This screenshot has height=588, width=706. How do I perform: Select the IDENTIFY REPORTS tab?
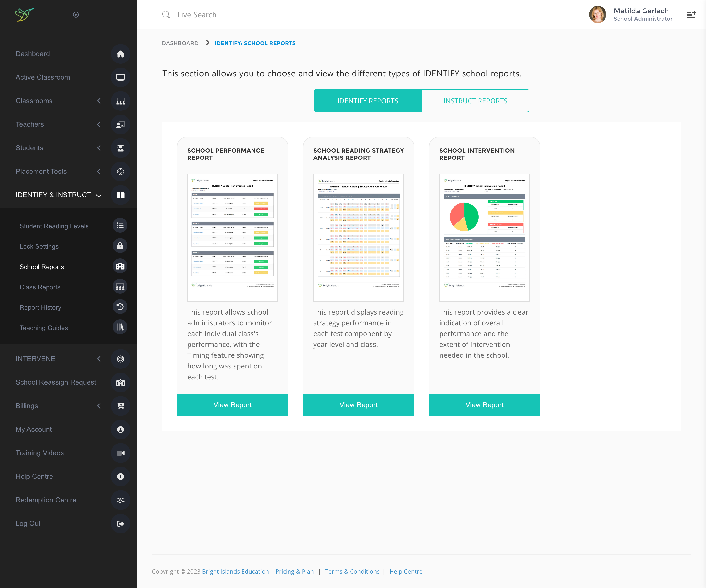coord(368,101)
